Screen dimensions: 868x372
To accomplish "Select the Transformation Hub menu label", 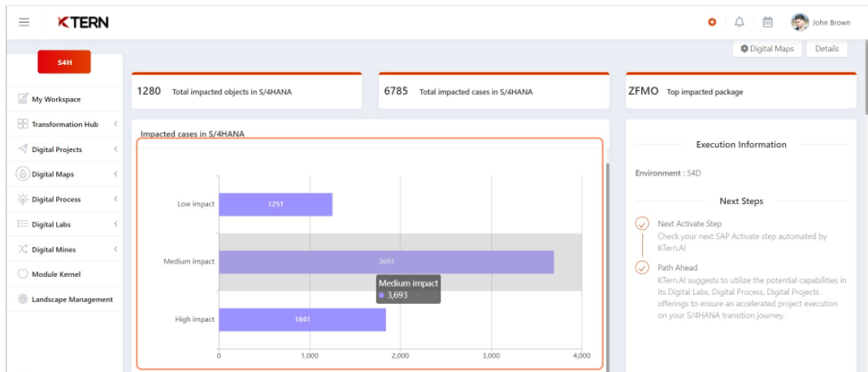I will (x=65, y=124).
